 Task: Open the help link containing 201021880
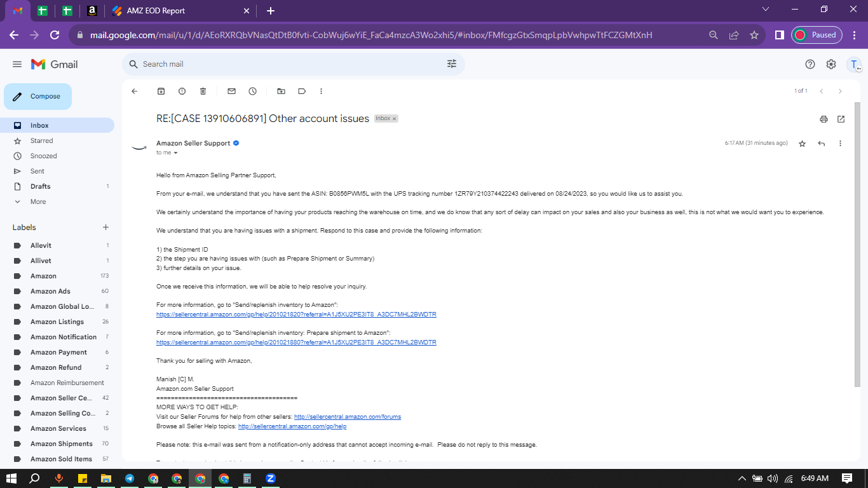[296, 342]
